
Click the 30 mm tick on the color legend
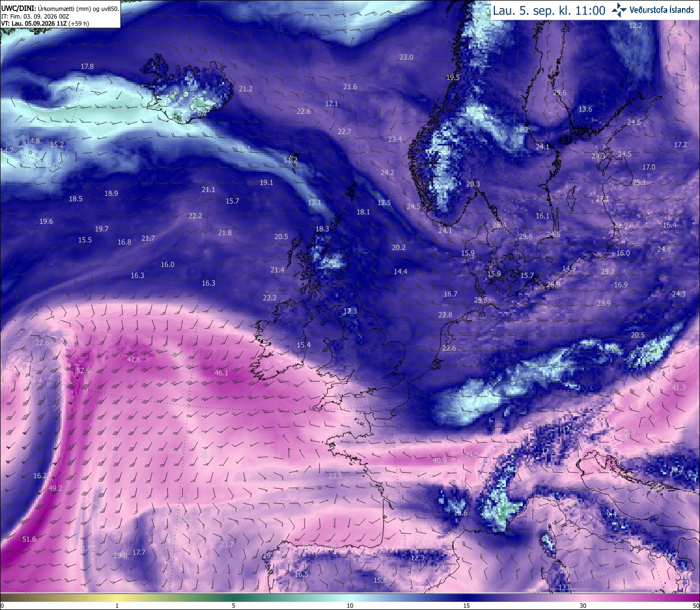point(583,606)
